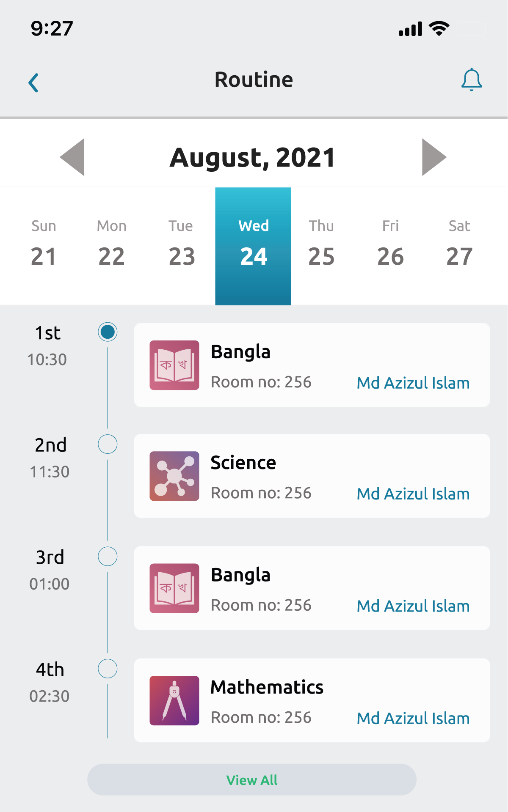Tap the back chevron in header

click(x=34, y=82)
